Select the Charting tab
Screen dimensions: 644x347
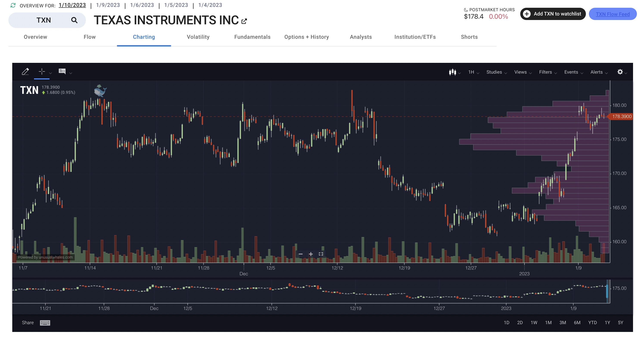(144, 37)
